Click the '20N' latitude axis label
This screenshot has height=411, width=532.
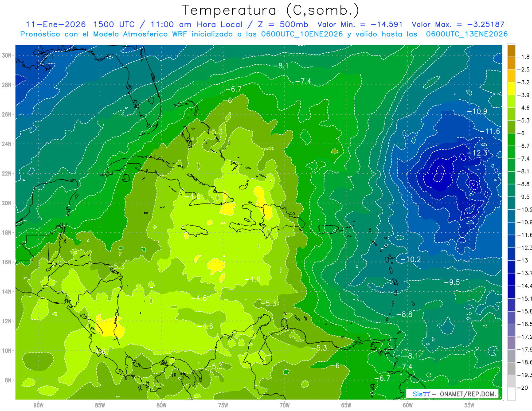tap(8, 203)
